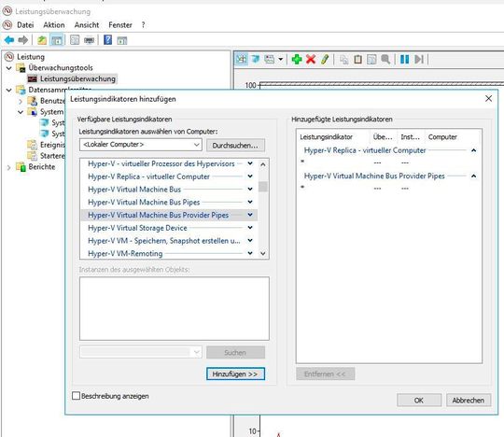The width and height of the screenshot is (504, 437).
Task: Toggle the console tree pane icon
Action: (x=57, y=40)
